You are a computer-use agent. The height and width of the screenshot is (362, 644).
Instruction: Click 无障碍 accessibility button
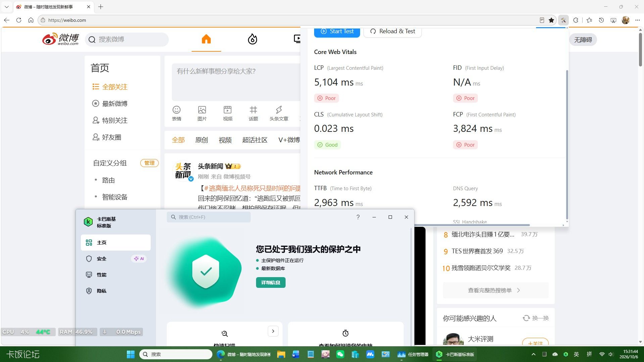583,40
